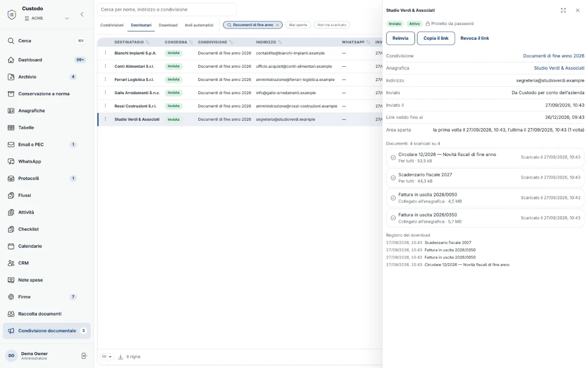Open Note spese in the sidebar
Image resolution: width=588 pixels, height=368 pixels.
point(47,280)
